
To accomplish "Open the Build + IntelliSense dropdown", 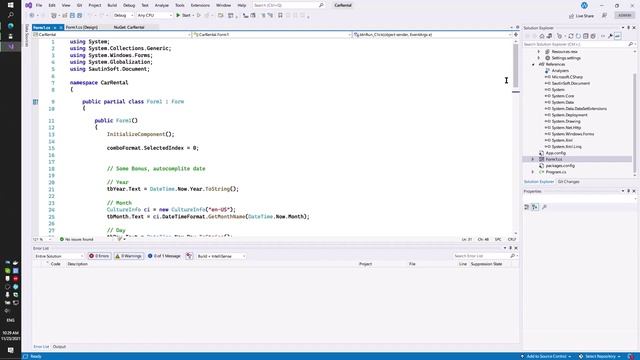I will [x=221, y=256].
